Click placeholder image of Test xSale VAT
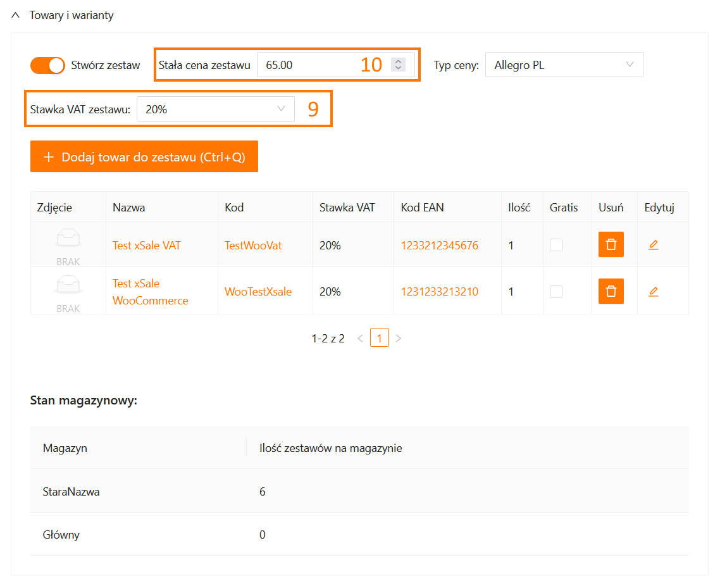 point(68,241)
